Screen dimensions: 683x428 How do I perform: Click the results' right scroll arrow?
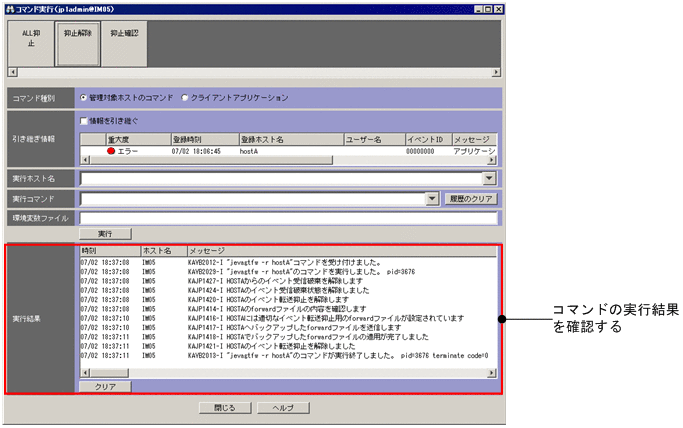pos(492,373)
